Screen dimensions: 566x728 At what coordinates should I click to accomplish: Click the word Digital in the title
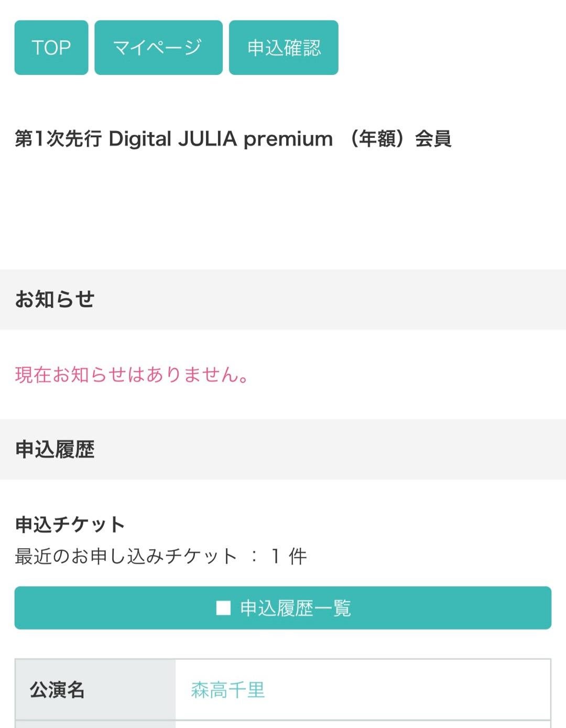140,139
